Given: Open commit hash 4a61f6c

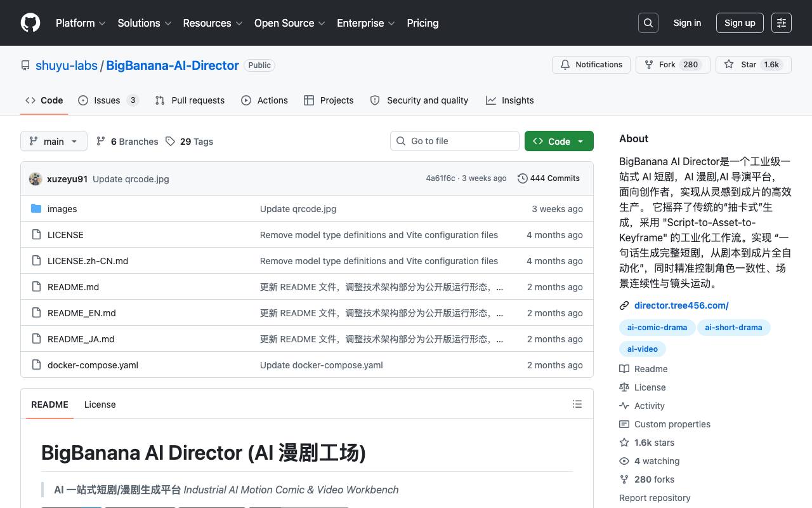Looking at the screenshot, I should 440,178.
